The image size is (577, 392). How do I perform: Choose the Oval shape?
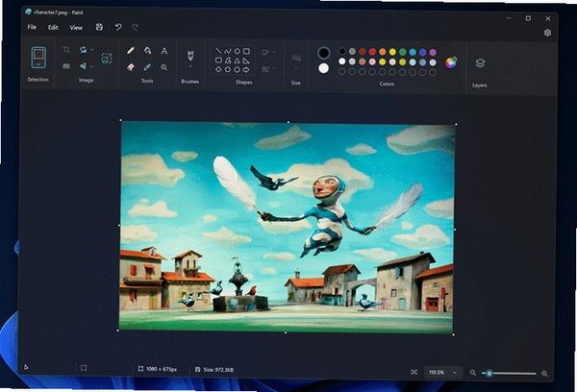[238, 51]
